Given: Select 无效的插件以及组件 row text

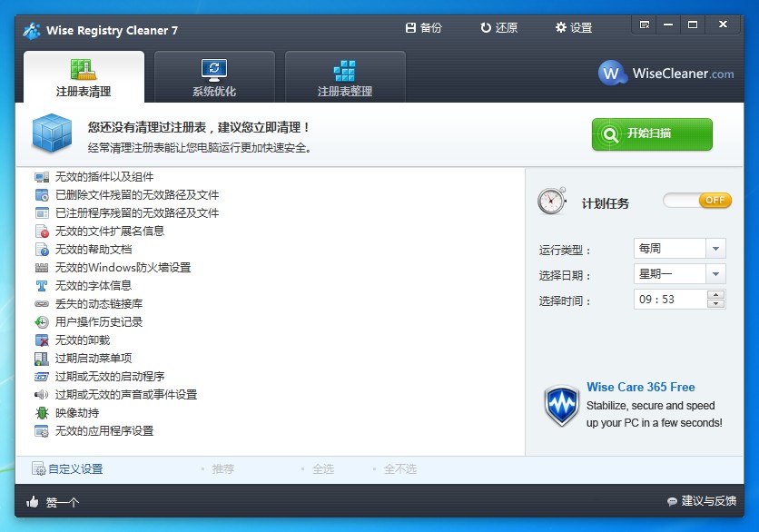Looking at the screenshot, I should (x=104, y=177).
